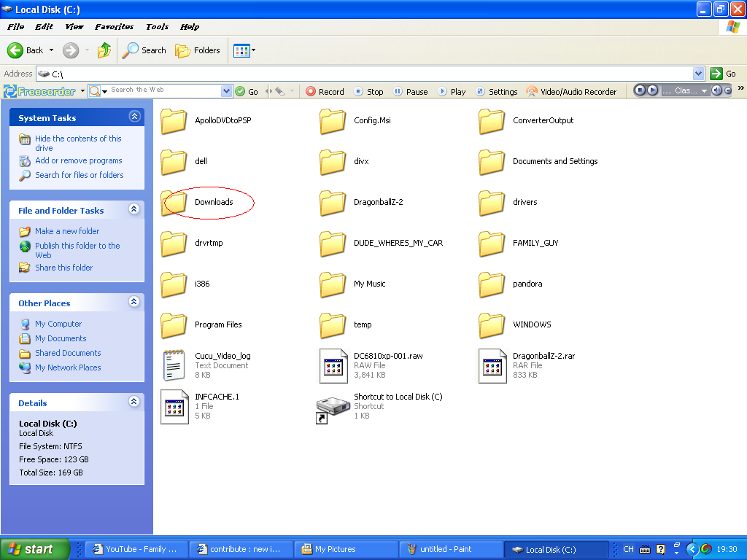747x560 pixels.
Task: Open the Tools menu
Action: pyautogui.click(x=156, y=26)
